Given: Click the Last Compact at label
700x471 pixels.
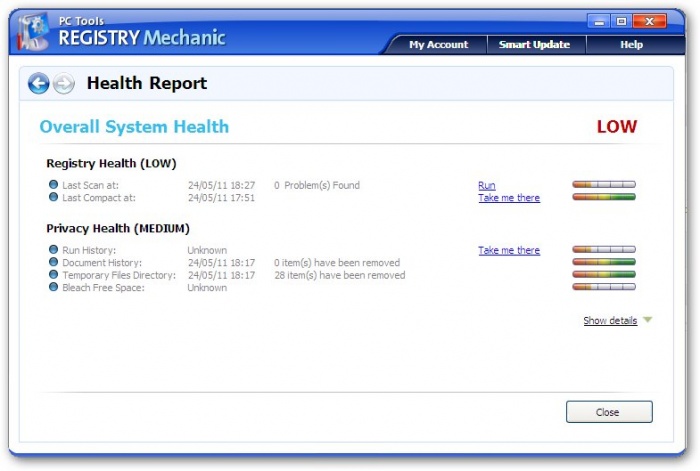Looking at the screenshot, I should pyautogui.click(x=99, y=198).
